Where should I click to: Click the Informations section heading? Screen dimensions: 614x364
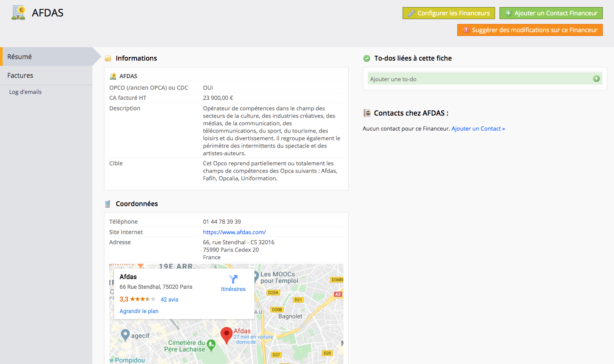pos(136,58)
